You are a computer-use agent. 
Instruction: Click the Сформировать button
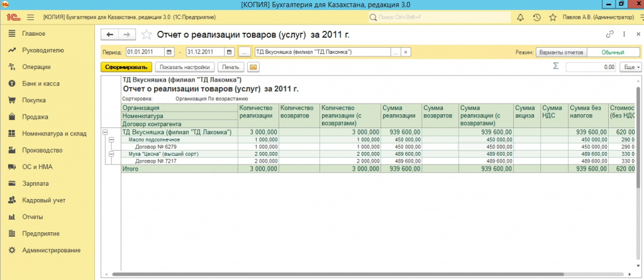tap(126, 67)
